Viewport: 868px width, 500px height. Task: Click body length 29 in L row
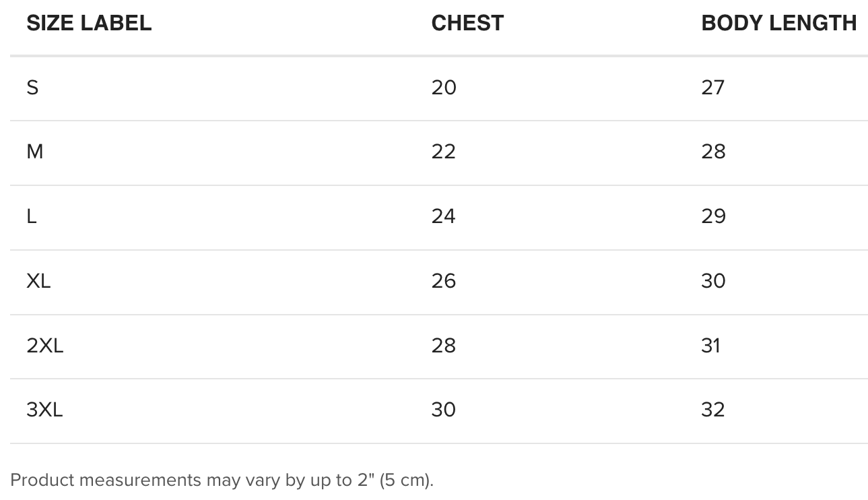(x=713, y=216)
